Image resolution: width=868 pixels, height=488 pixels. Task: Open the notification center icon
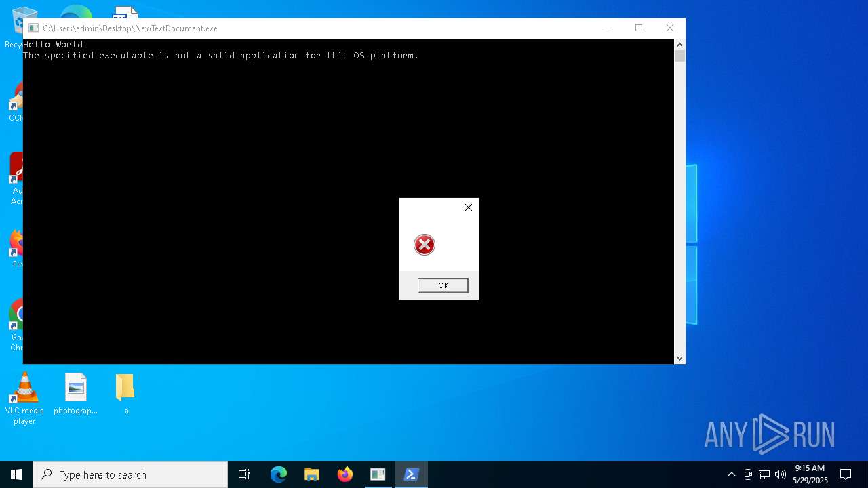[846, 474]
